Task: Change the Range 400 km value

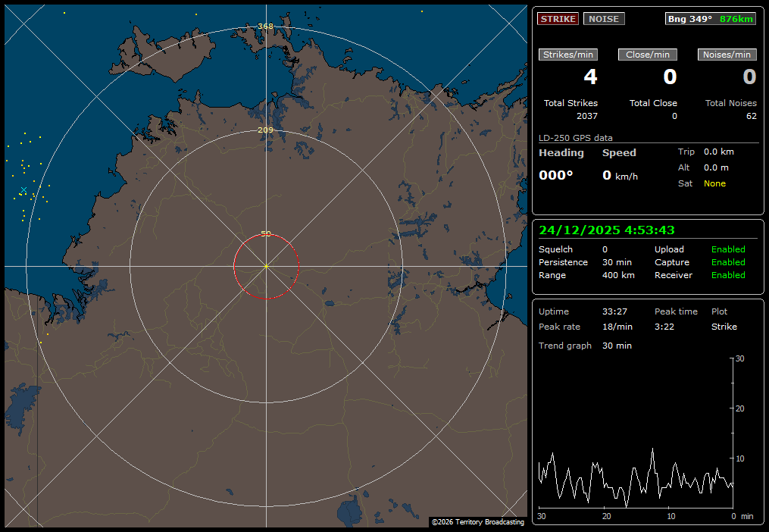Action: (618, 275)
